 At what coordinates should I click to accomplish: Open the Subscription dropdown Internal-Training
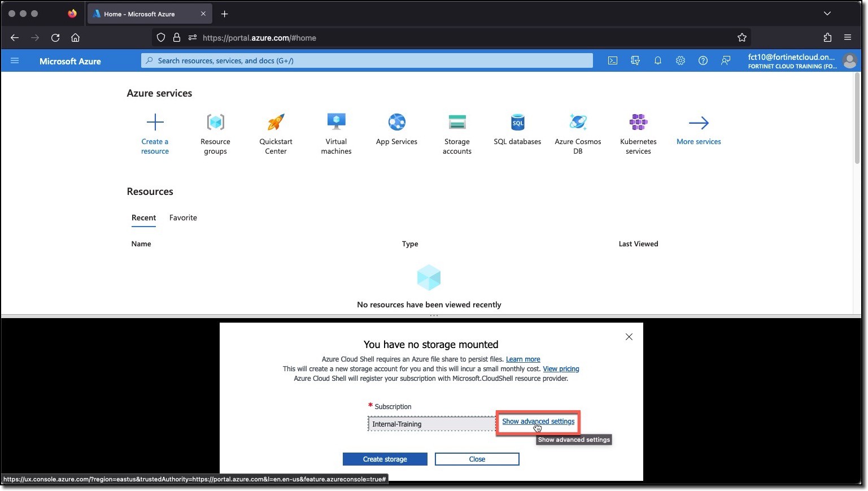pos(432,424)
